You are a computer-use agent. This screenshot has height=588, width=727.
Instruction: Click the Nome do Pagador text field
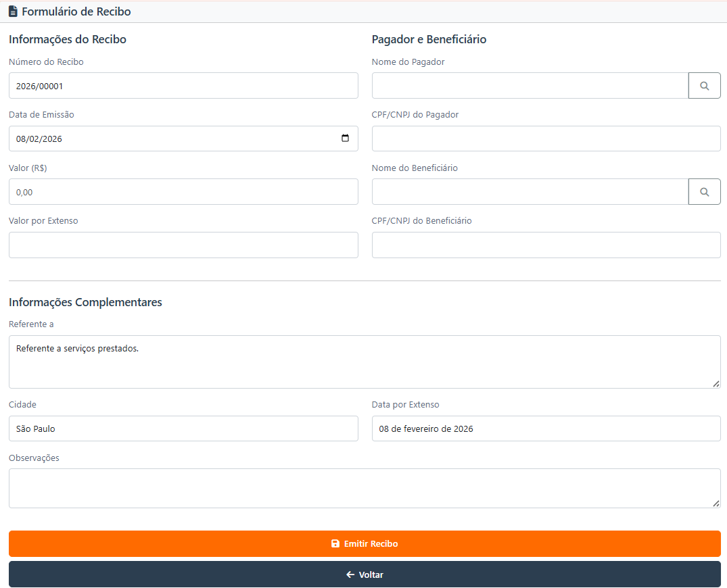click(x=530, y=86)
